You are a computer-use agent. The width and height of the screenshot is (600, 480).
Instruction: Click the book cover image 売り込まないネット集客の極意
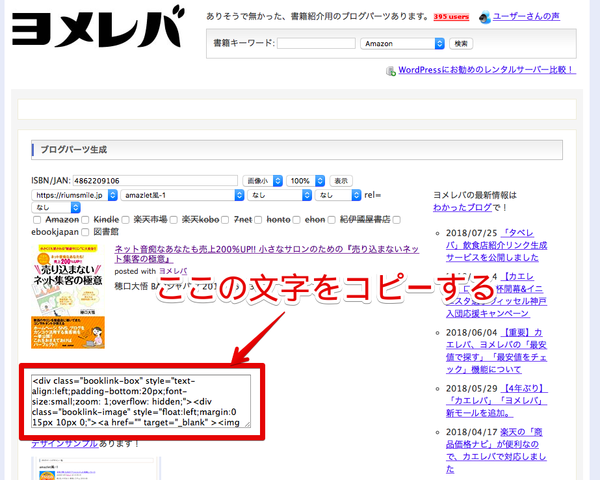68,297
